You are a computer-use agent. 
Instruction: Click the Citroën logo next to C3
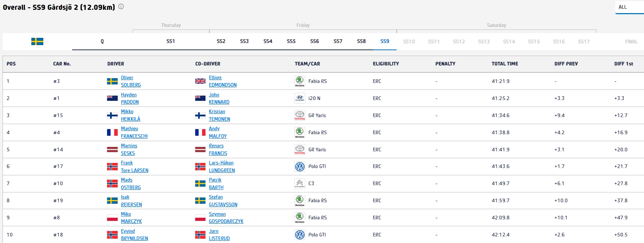coord(299,184)
